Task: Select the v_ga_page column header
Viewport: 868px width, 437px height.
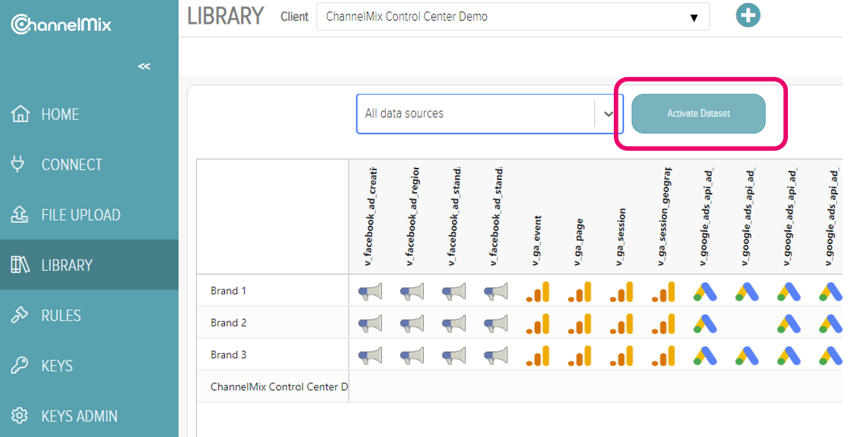Action: point(580,242)
